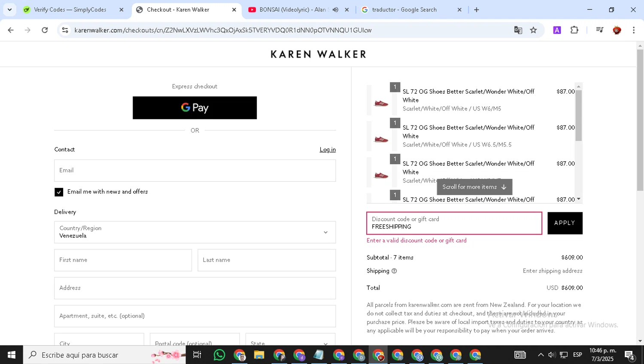Open the Extensions puzzle icon
Screen dimensions: 644x364
tap(574, 30)
